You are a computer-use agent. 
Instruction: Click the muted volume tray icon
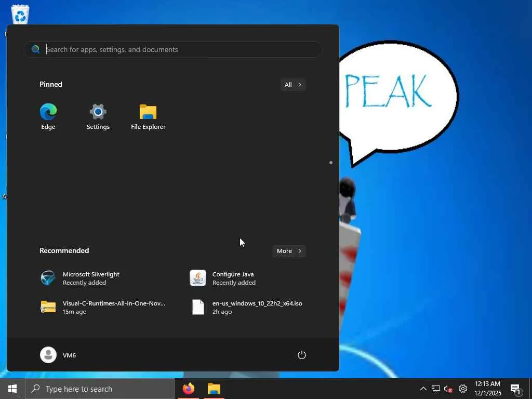click(x=448, y=389)
